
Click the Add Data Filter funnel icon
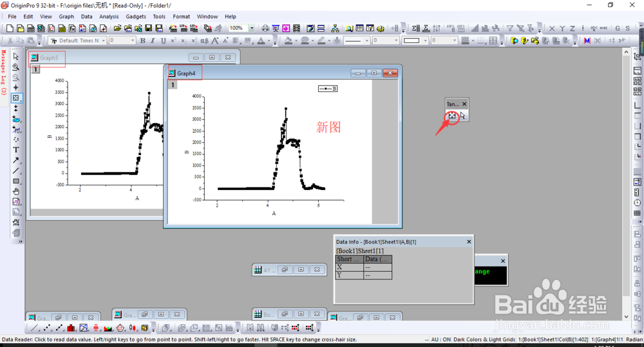509,28
